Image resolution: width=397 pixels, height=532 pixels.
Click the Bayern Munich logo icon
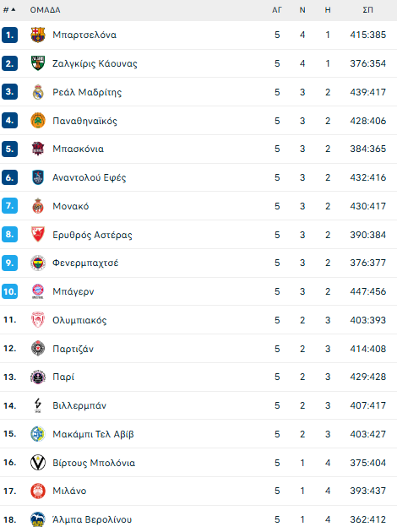point(38,291)
